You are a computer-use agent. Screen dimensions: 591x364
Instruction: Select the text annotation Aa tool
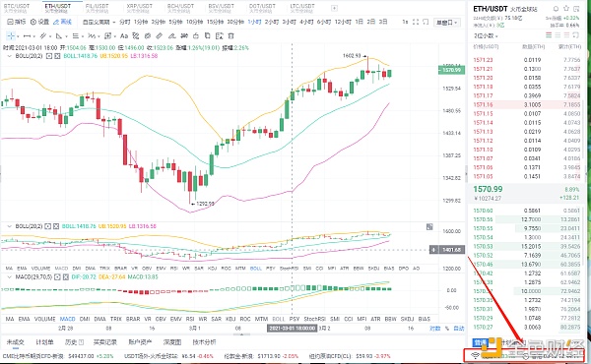[124, 36]
